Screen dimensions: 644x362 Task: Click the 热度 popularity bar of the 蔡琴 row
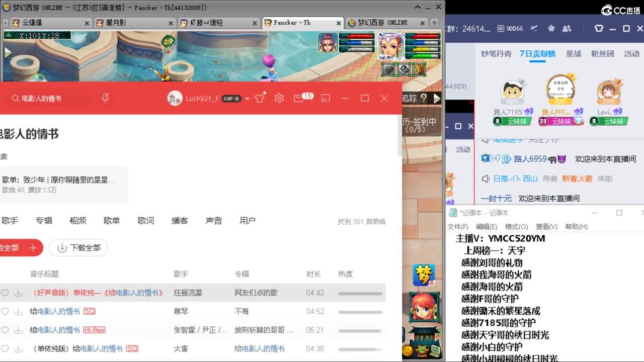click(x=360, y=312)
